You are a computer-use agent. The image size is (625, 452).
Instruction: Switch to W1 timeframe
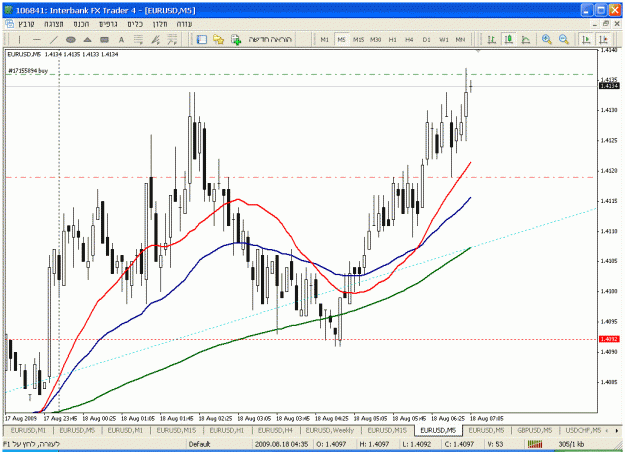click(x=444, y=39)
